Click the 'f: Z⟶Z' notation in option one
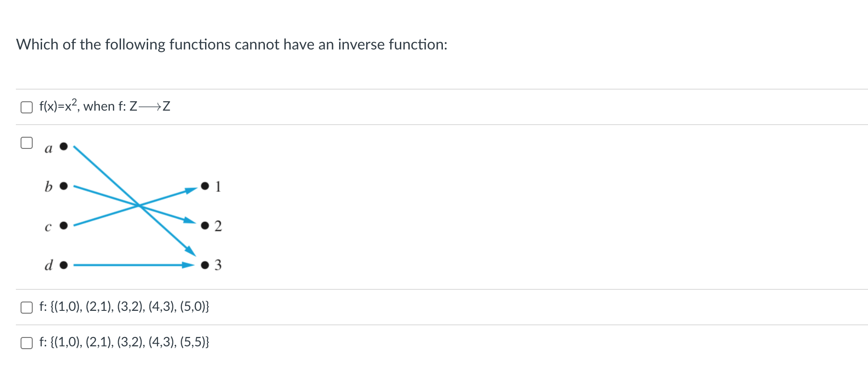868x372 pixels. point(145,106)
